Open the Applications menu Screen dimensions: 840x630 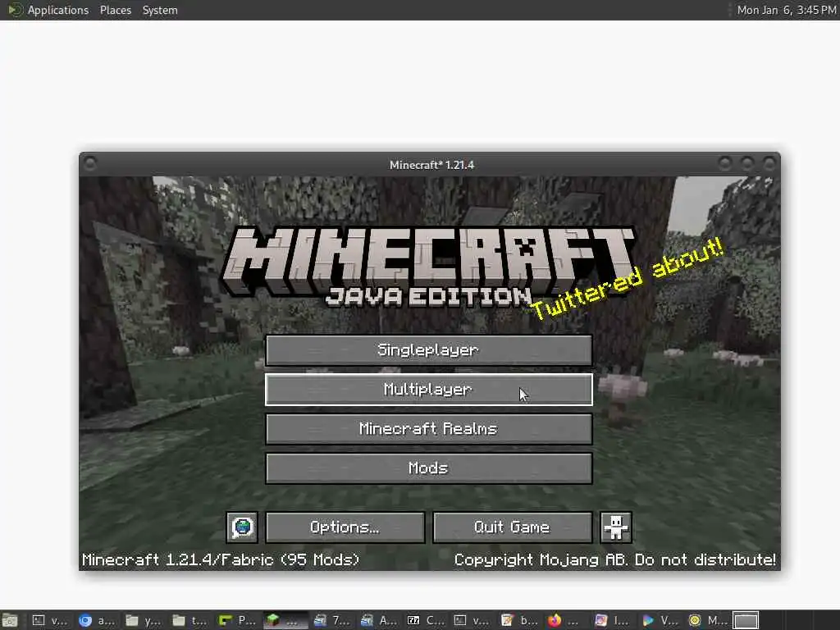pos(58,10)
